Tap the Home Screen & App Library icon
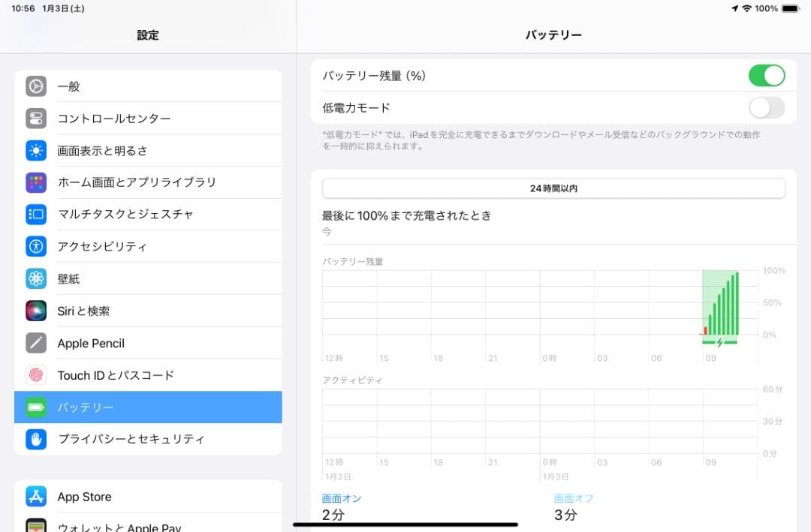The height and width of the screenshot is (532, 811). [x=36, y=182]
